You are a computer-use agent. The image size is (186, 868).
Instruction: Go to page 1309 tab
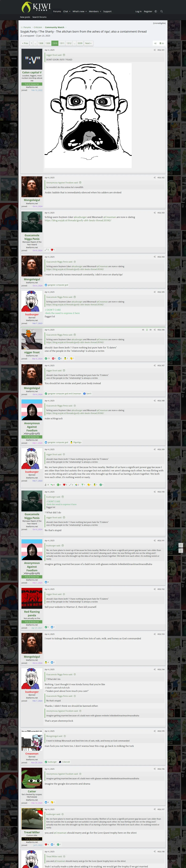tap(48, 43)
